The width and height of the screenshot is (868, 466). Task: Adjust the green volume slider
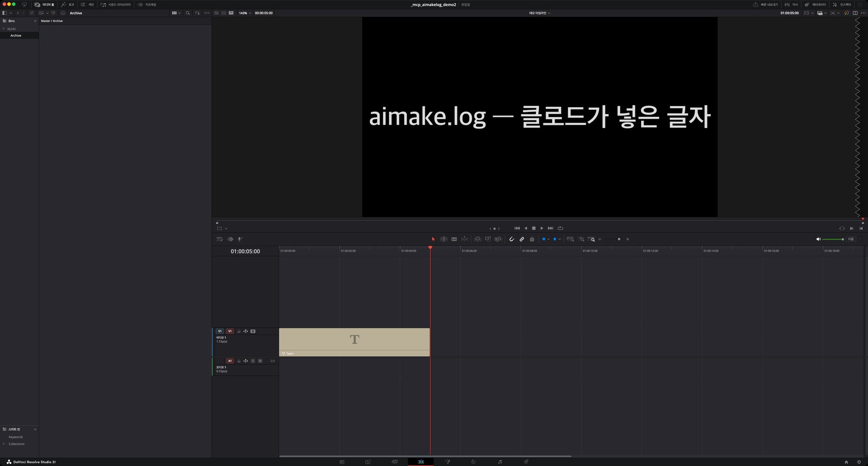[x=833, y=239]
